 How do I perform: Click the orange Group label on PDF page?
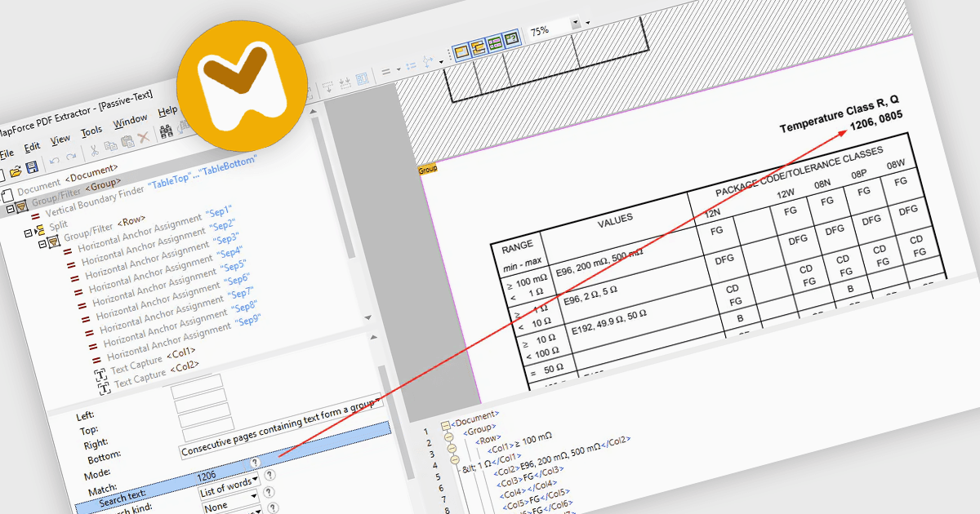428,170
